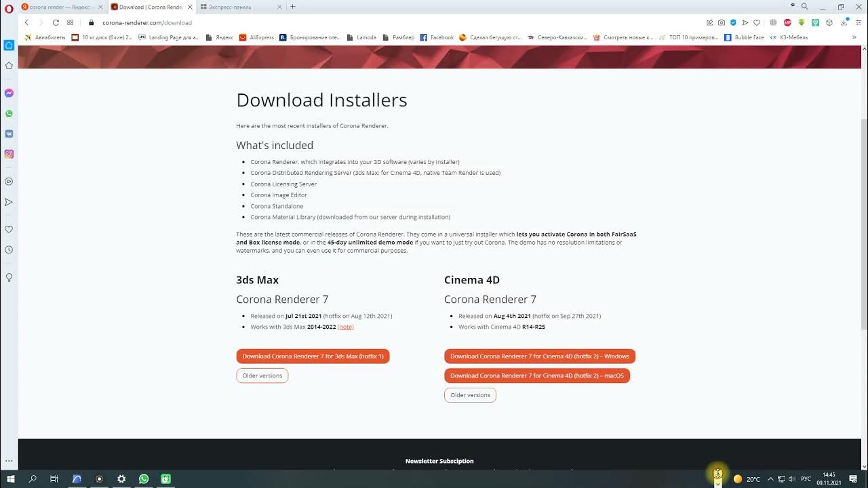The image size is (868, 488).
Task: Open the weather widget showing 20°C
Action: tap(747, 479)
